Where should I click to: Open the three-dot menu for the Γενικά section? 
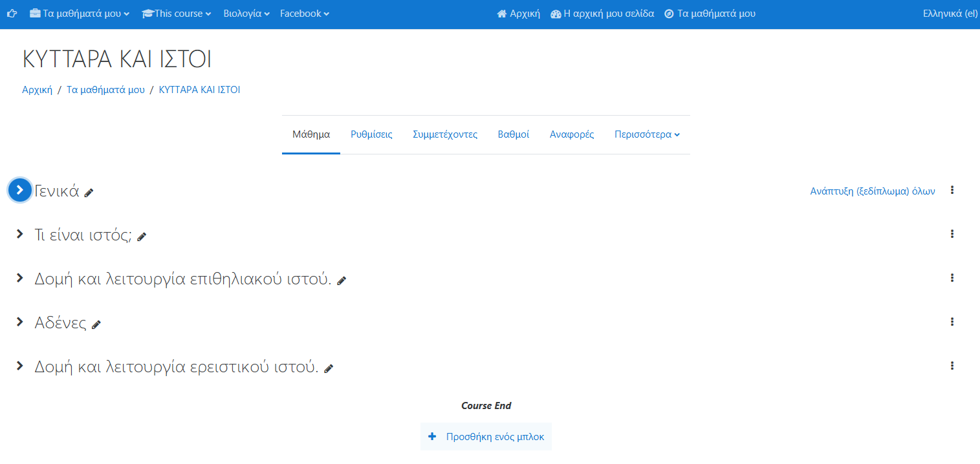tap(952, 190)
